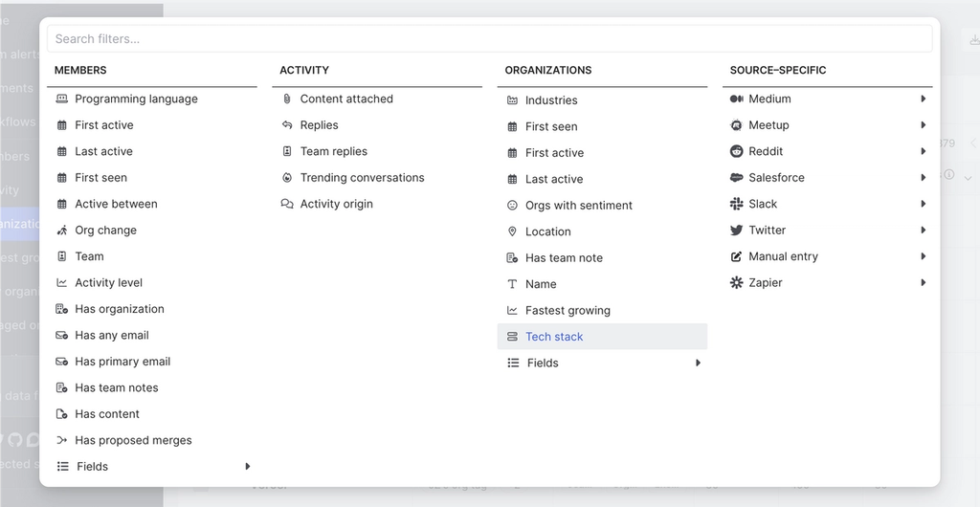Select the Tech stack filter
Image resolution: width=980 pixels, height=507 pixels.
(554, 337)
